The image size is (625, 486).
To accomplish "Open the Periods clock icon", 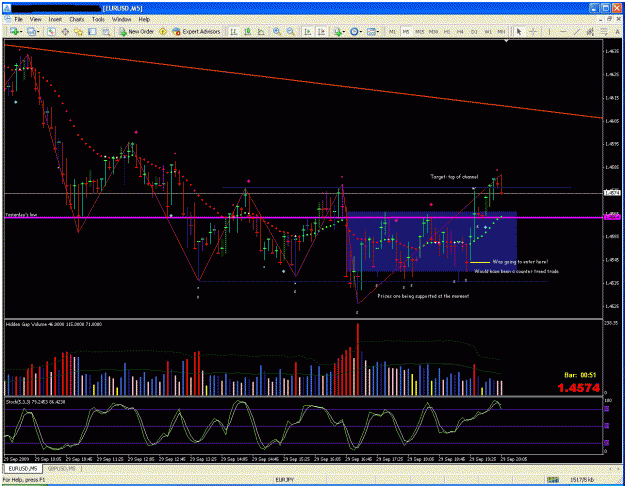I will tap(354, 31).
